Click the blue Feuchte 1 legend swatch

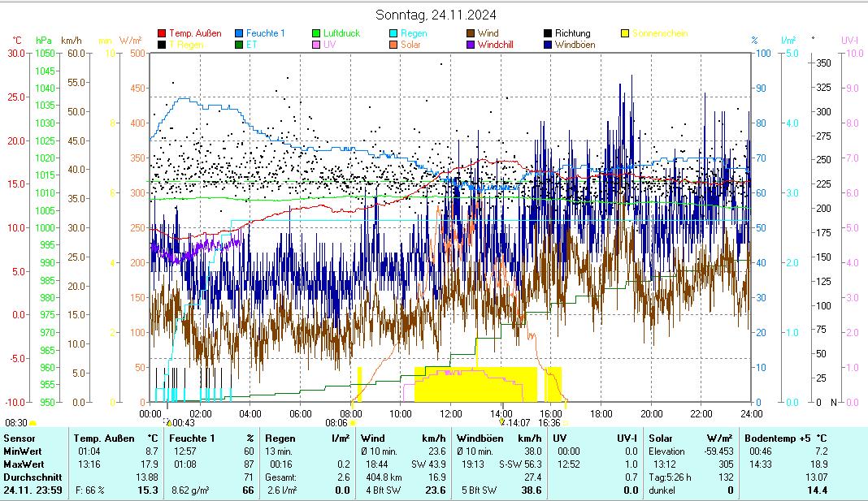pos(239,34)
